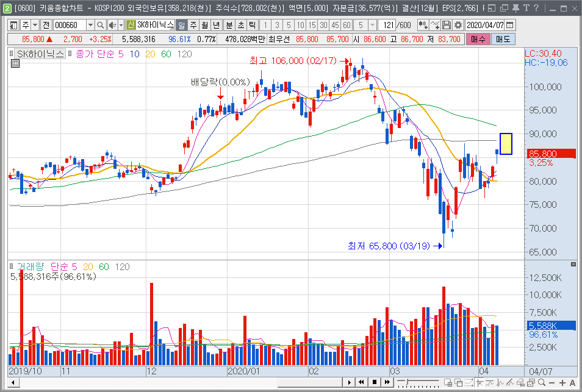
Task: Click the 최저 65,800 (03/19) annotation
Action: point(389,246)
